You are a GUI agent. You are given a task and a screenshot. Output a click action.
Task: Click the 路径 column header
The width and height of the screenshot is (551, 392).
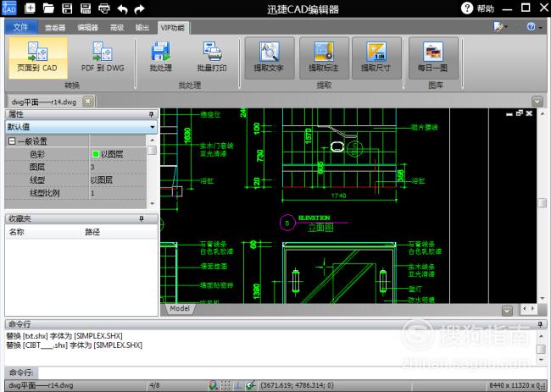pos(120,232)
